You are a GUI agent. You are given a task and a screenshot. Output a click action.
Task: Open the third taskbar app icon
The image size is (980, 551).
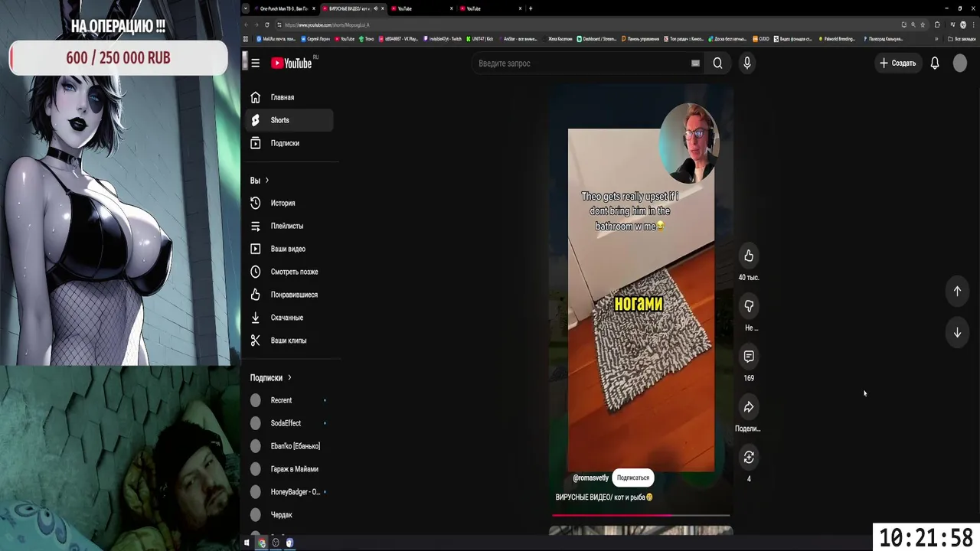point(289,543)
